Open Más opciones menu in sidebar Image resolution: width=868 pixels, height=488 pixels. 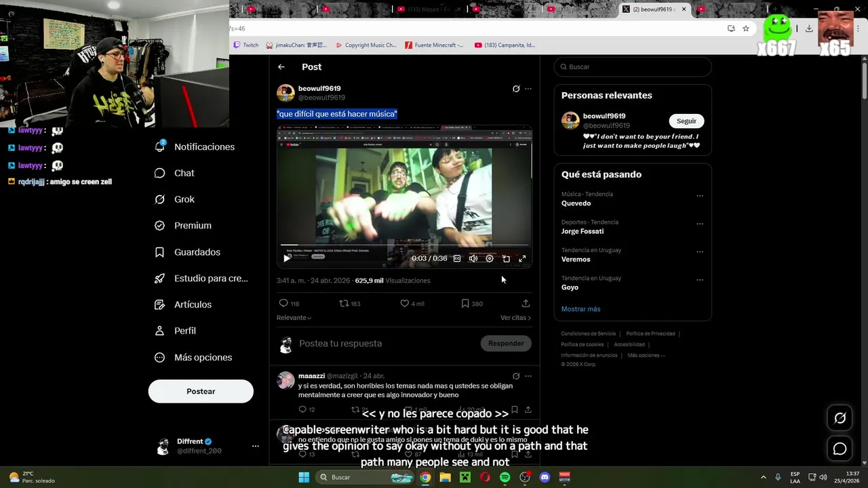(193, 357)
